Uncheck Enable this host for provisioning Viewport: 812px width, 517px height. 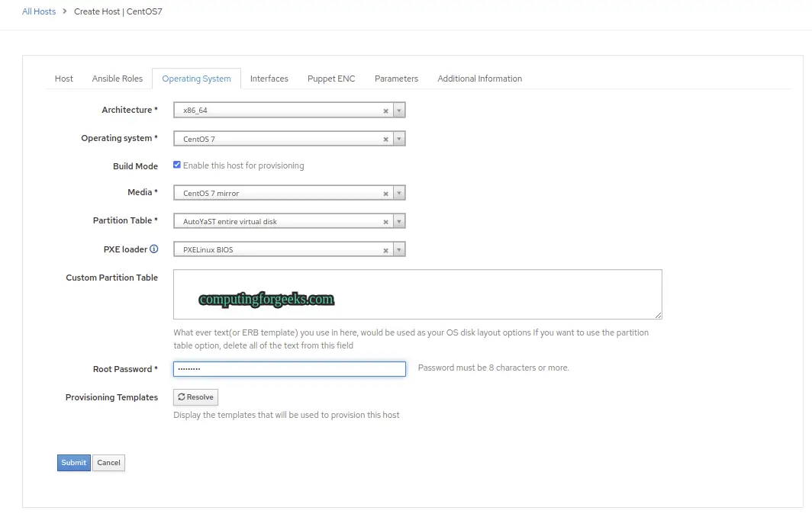[x=177, y=165]
